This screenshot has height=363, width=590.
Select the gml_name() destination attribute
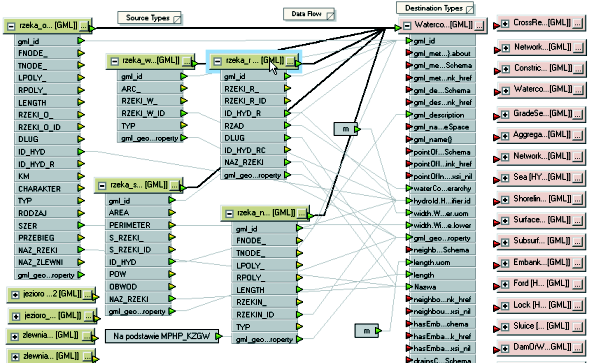(442, 139)
